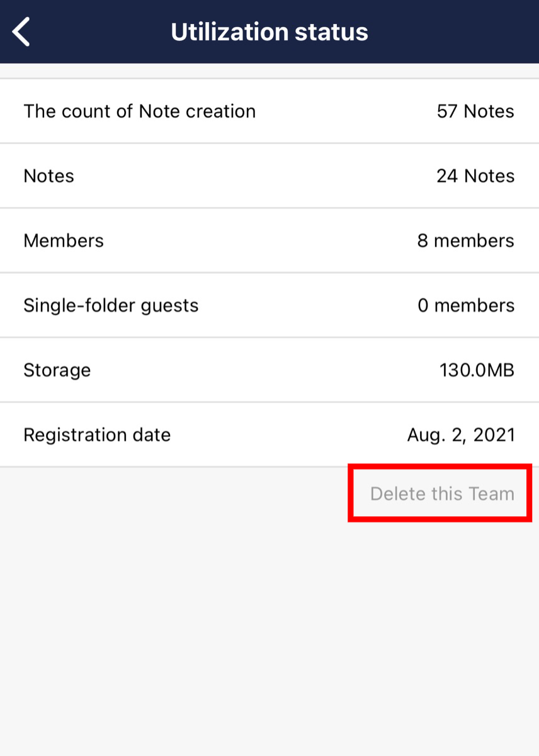This screenshot has width=539, height=756.
Task: Tap the Notes row label
Action: pos(49,176)
